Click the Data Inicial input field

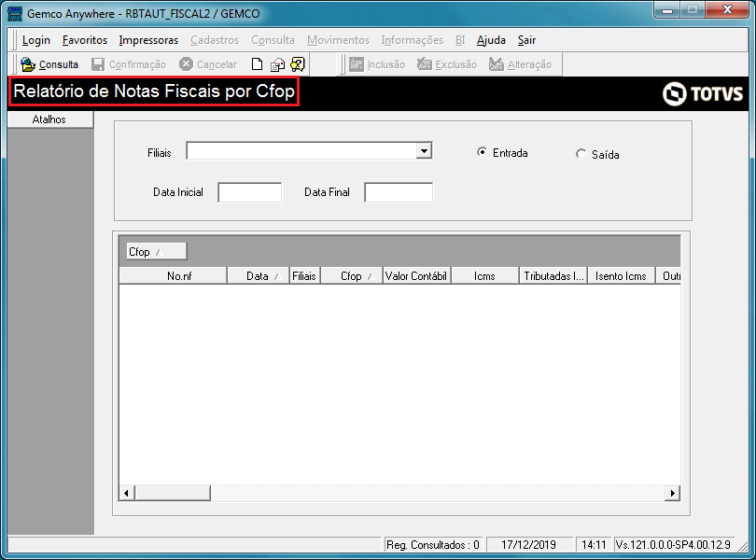click(250, 192)
